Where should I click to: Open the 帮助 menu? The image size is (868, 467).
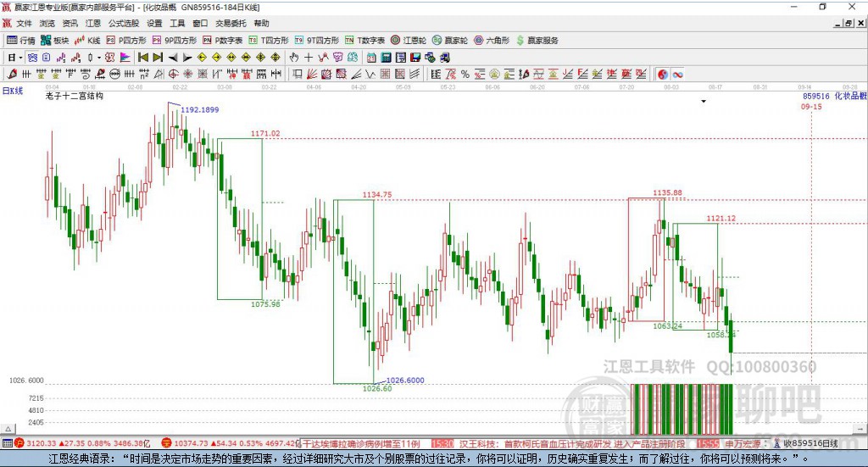(261, 23)
